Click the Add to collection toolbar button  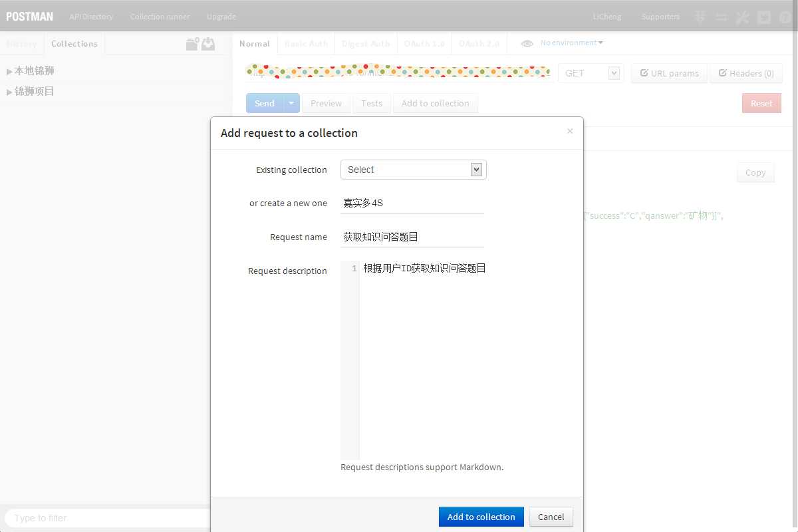[436, 103]
